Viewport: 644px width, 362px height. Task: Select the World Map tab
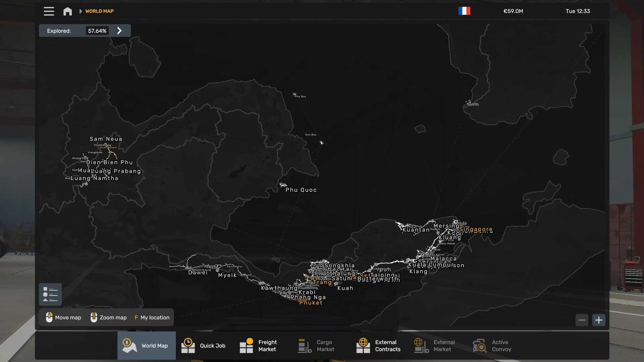[146, 346]
